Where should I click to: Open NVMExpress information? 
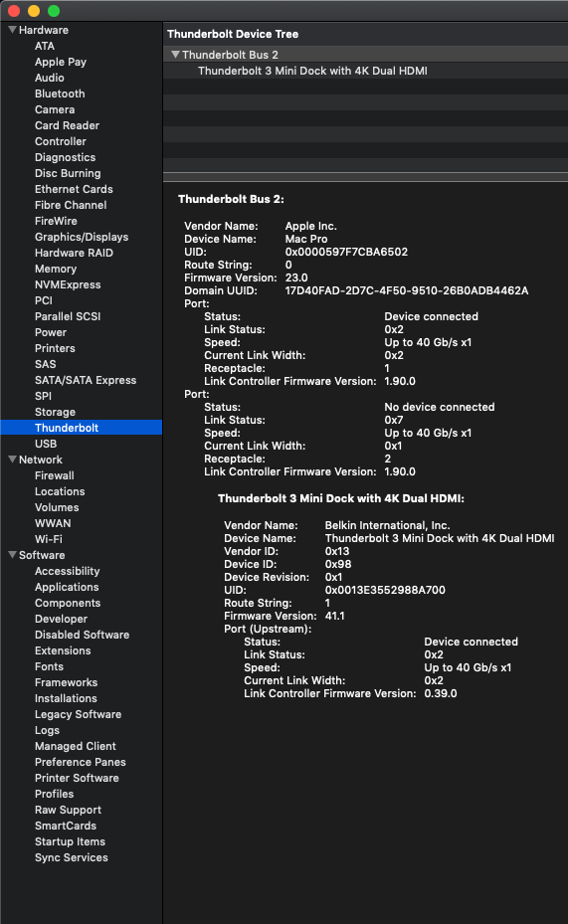point(68,284)
